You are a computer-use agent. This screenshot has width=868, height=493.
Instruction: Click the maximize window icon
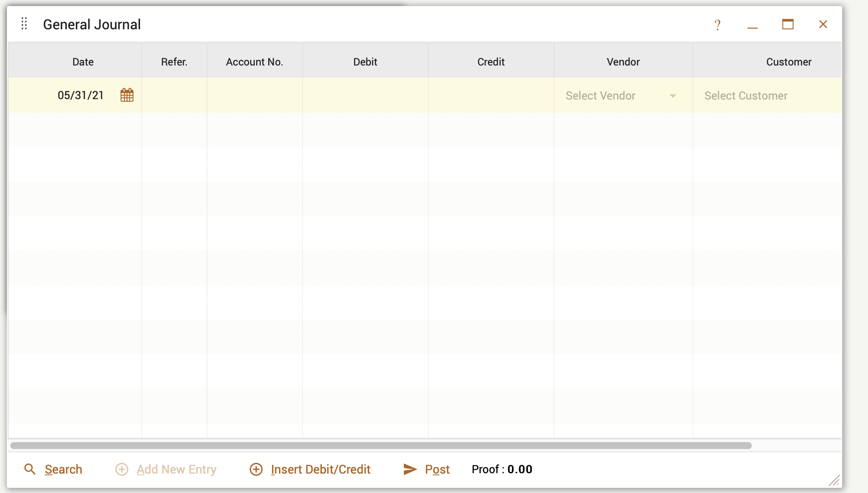[788, 25]
